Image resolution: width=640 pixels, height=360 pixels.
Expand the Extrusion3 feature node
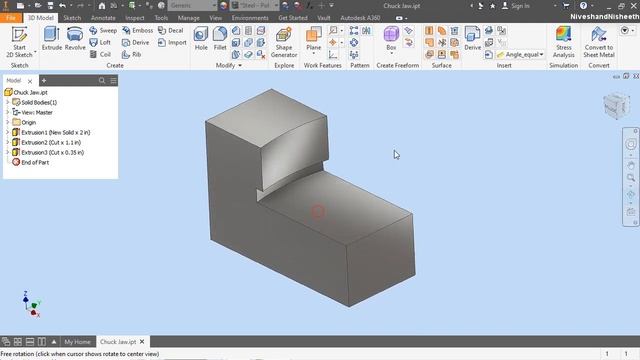coord(7,152)
